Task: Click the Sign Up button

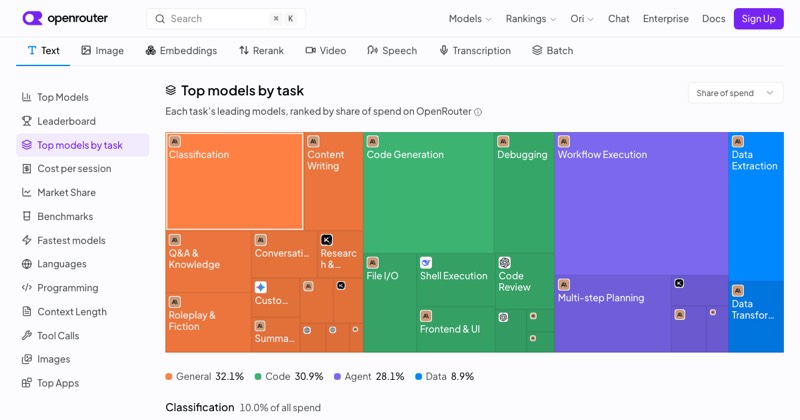Action: click(x=758, y=19)
